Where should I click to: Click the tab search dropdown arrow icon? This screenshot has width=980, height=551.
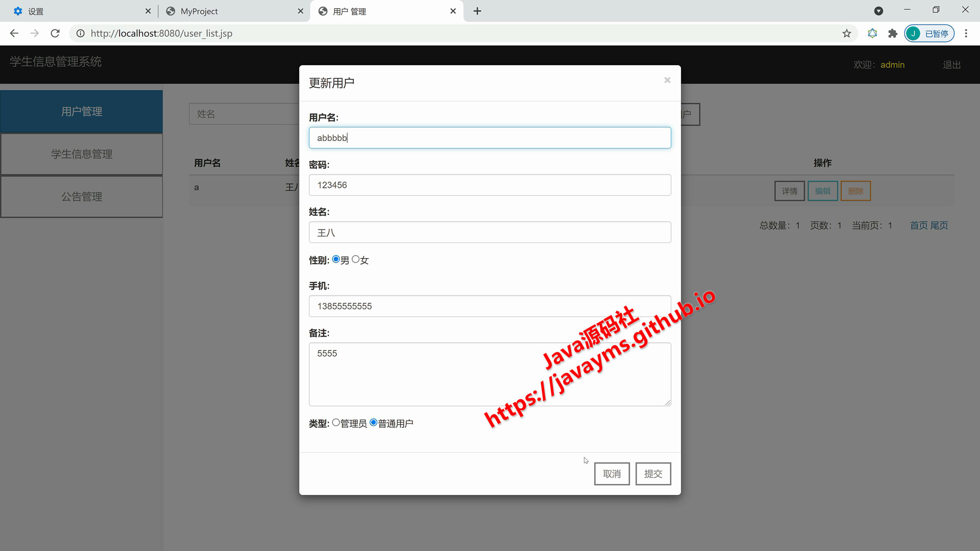point(878,11)
